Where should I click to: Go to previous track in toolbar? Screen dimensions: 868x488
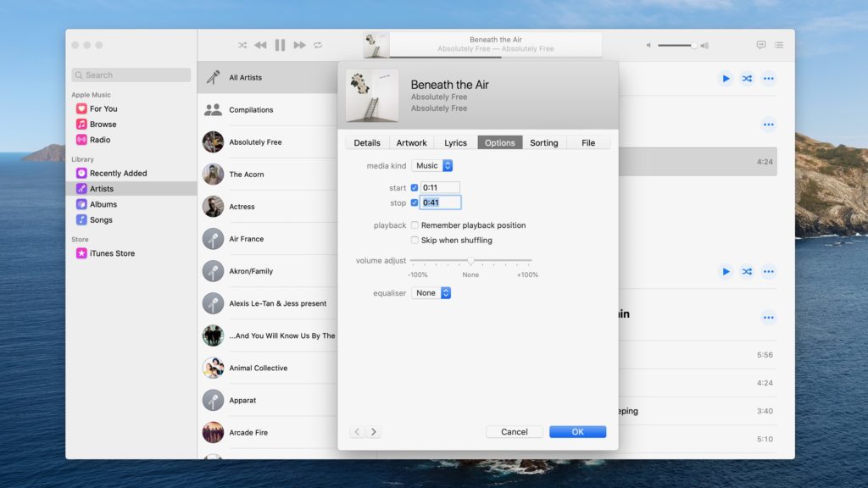pyautogui.click(x=260, y=45)
